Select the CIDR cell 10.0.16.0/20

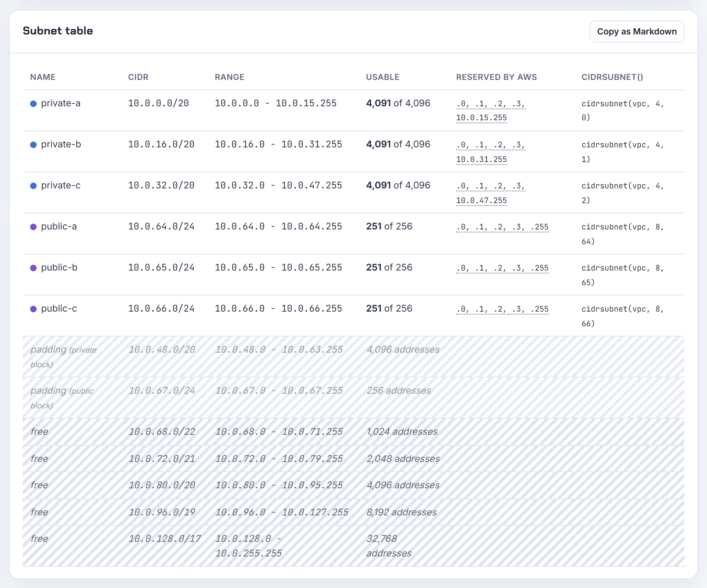[161, 144]
